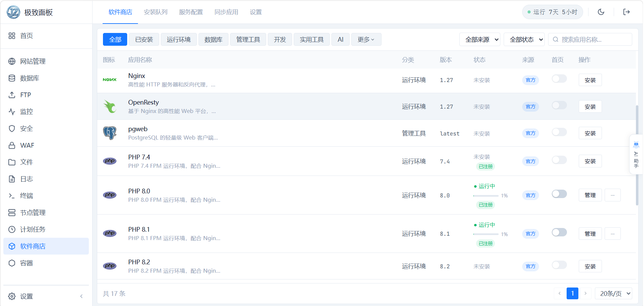Open the 20条/页 page size dropdown
Viewport: 644px width, 306px height.
[x=613, y=294]
